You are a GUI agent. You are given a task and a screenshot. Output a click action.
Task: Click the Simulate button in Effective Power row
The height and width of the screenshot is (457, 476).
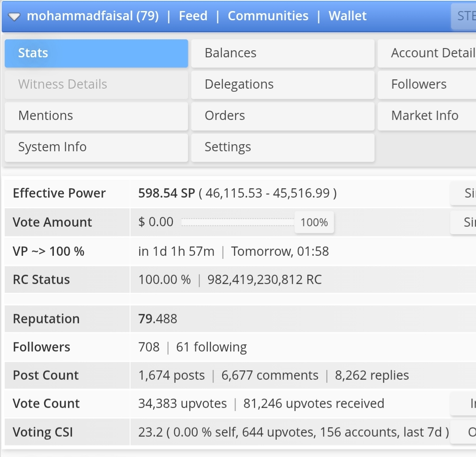(x=463, y=193)
